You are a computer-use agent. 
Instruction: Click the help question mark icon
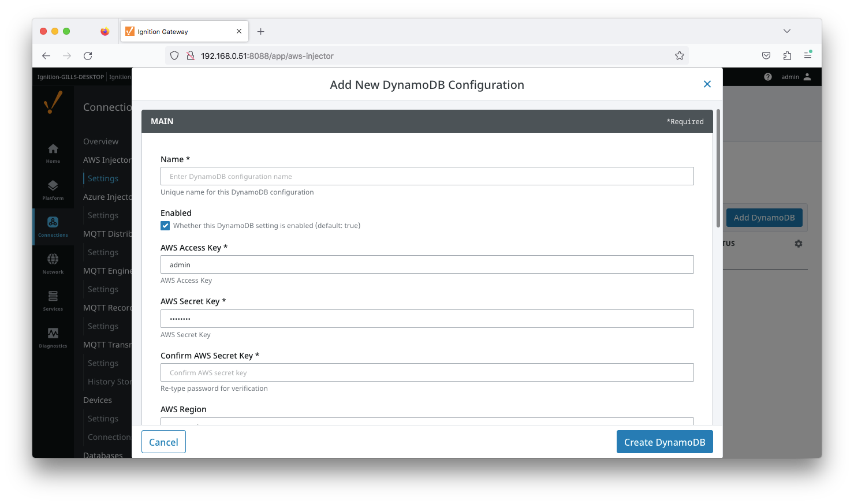coord(767,77)
